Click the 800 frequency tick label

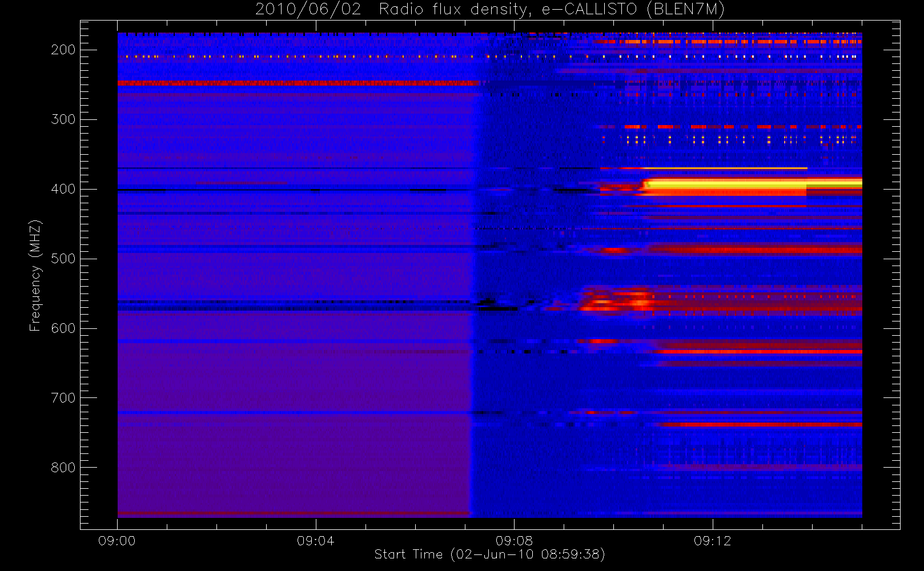point(63,468)
